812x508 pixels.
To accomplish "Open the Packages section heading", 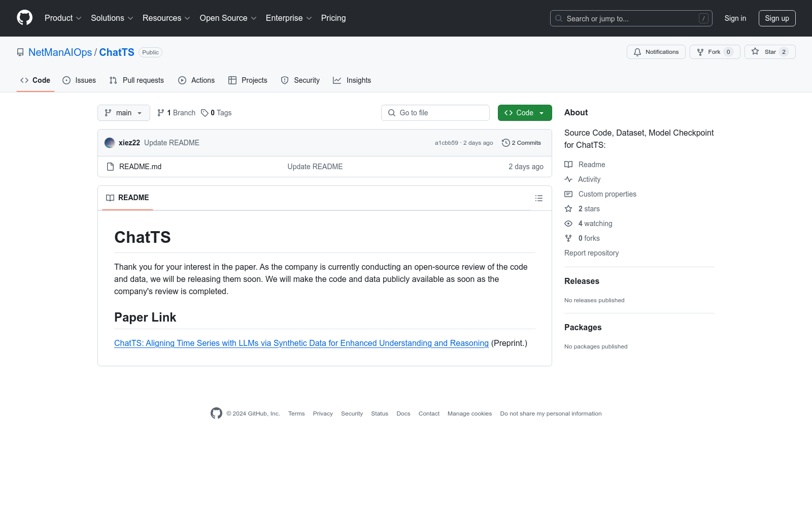I will coord(583,328).
